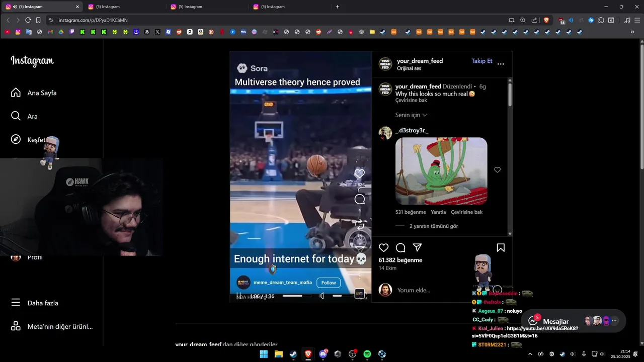Screen dimensions: 644x362
Task: Click comments scrollbar down arrow
Action: coord(510,234)
